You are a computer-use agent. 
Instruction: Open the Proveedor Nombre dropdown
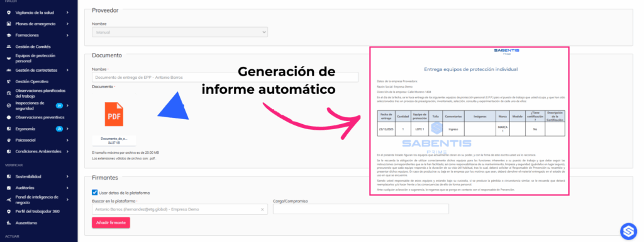click(180, 32)
